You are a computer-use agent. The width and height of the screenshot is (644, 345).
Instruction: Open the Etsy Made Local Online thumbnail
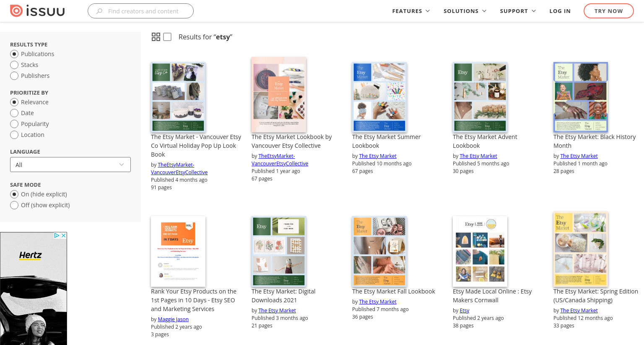click(480, 251)
